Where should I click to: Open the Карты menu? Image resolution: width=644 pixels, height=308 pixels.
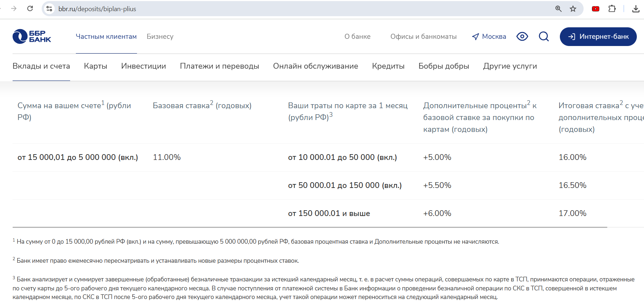coord(96,66)
